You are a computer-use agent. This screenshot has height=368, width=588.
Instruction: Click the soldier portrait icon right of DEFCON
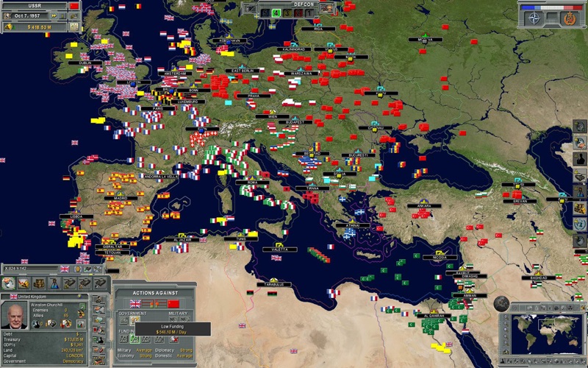[327, 8]
